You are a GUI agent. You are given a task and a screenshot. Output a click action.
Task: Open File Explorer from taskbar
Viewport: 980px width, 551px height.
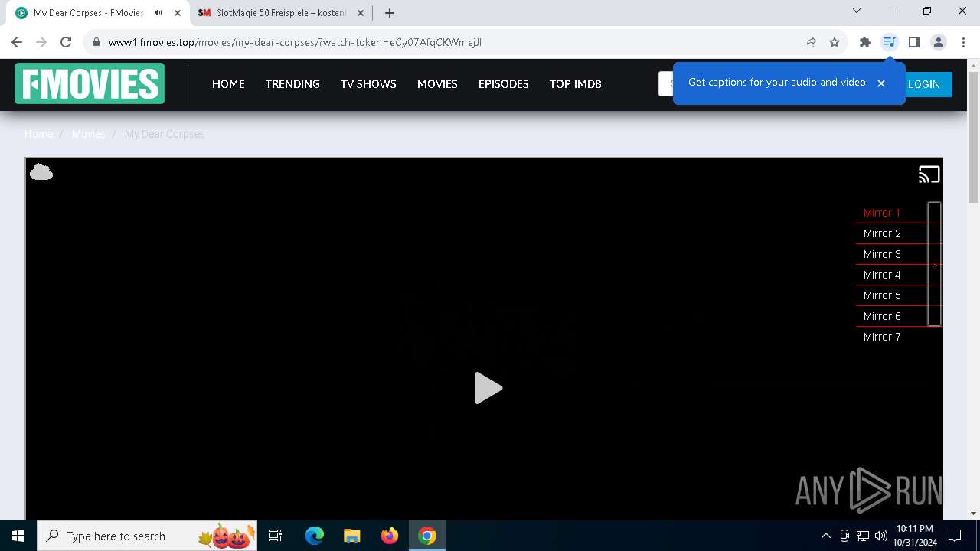(352, 536)
